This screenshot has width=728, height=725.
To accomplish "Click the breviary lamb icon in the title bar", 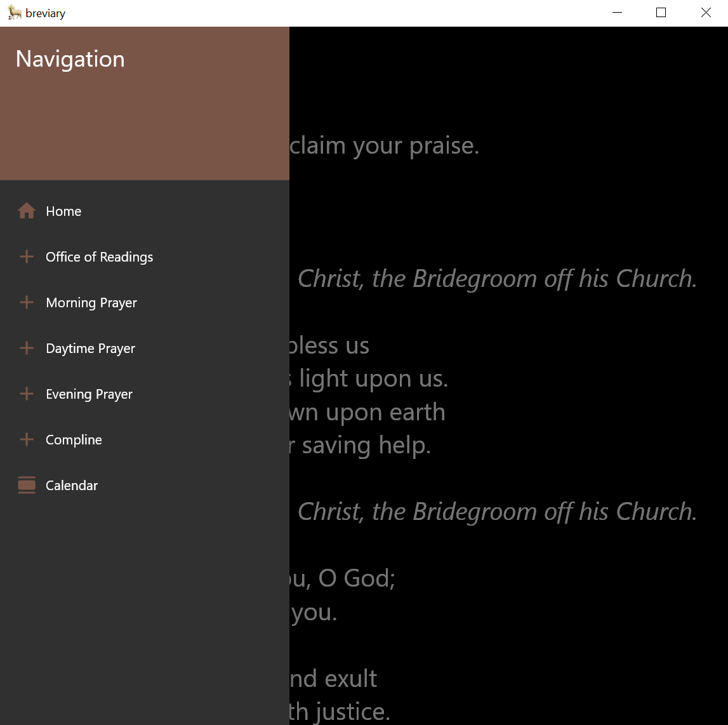I will tap(13, 12).
